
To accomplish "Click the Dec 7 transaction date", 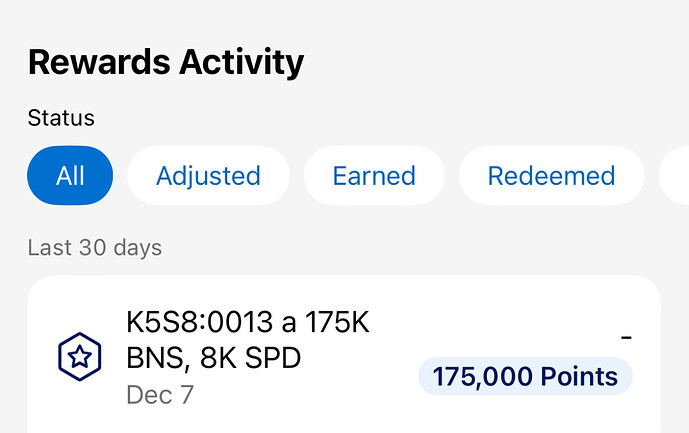I will point(160,394).
